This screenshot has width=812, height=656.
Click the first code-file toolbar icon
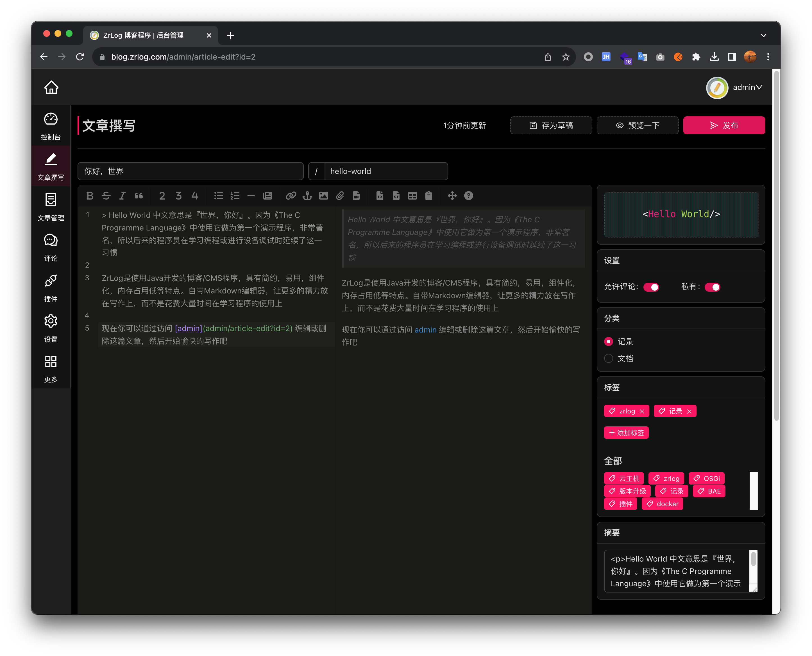pyautogui.click(x=380, y=196)
